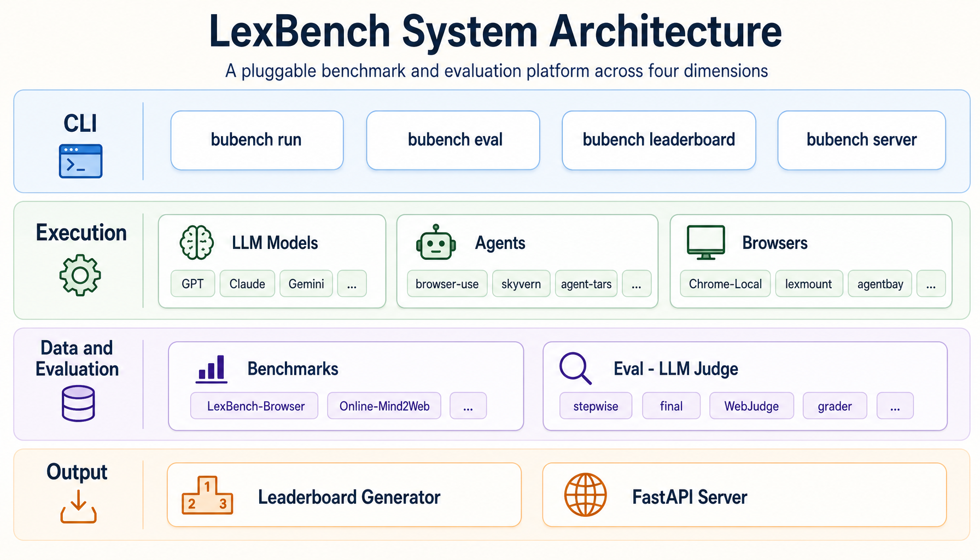Screen dimensions: 980x560
Task: Click the ellipsis chip under Agents
Action: pyautogui.click(x=637, y=284)
